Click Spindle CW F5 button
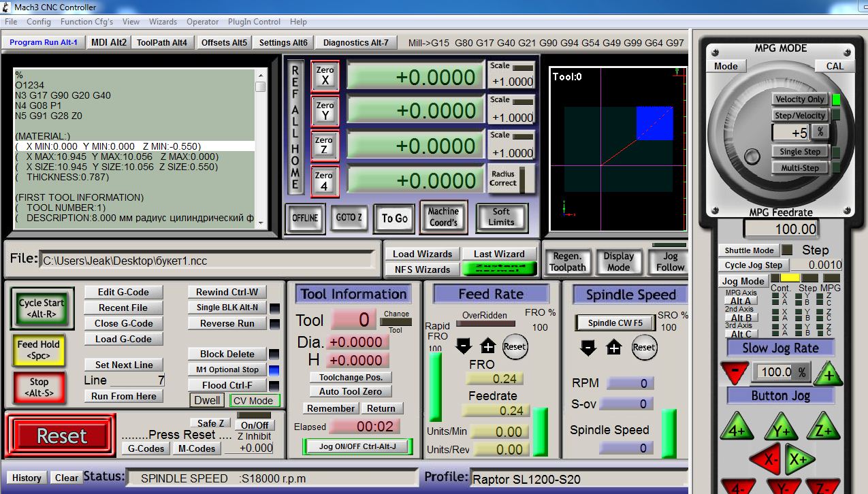The width and height of the screenshot is (868, 494). [x=615, y=323]
